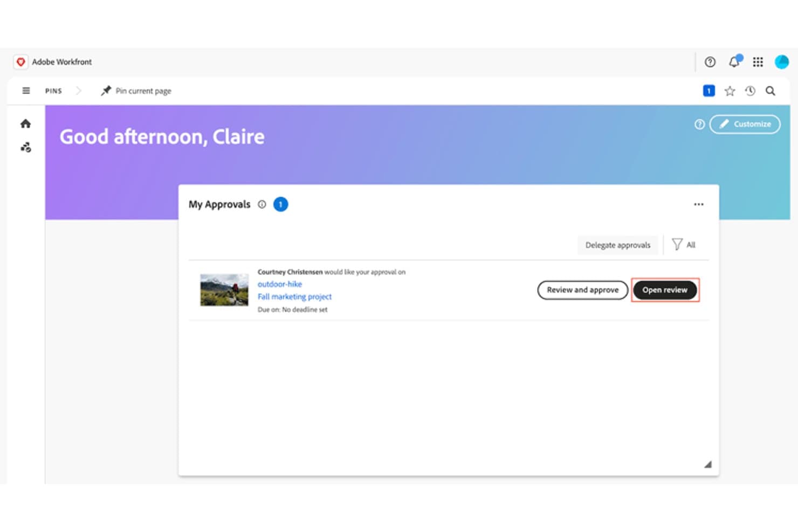Click Review and approve button
798x532 pixels.
click(583, 290)
